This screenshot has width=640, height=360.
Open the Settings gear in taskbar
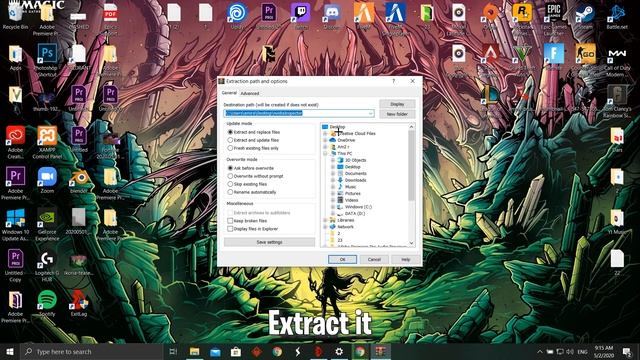point(339,351)
